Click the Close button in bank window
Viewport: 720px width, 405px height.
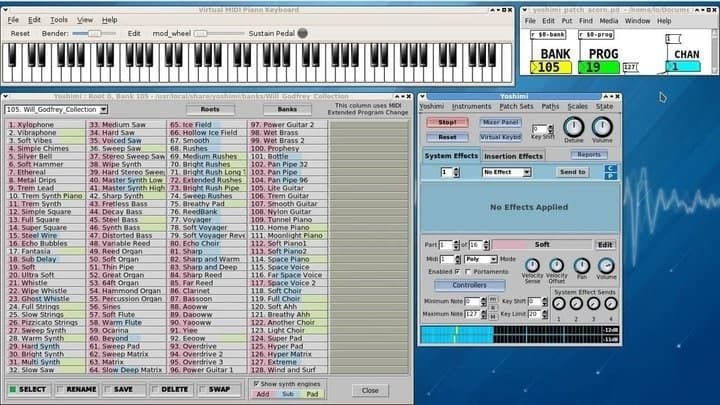click(x=370, y=390)
